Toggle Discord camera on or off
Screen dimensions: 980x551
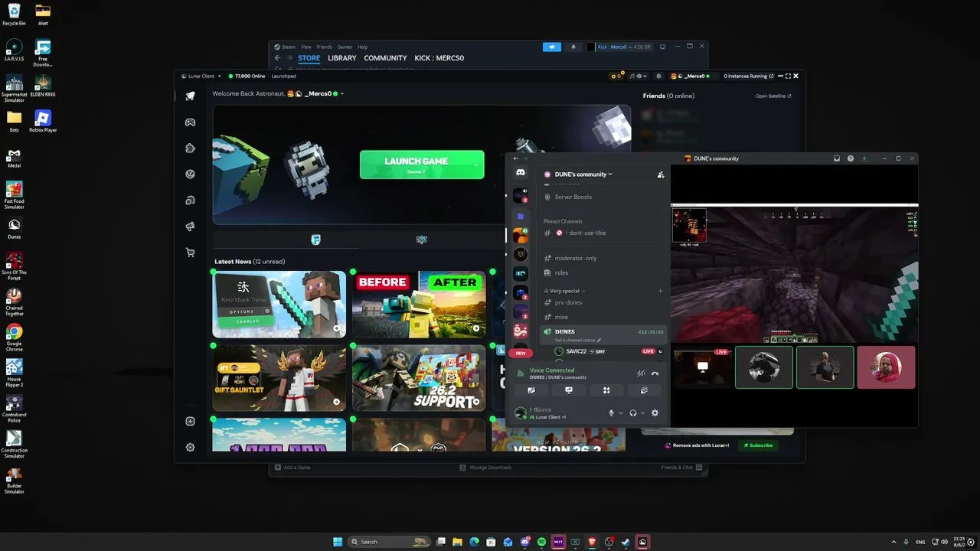531,390
